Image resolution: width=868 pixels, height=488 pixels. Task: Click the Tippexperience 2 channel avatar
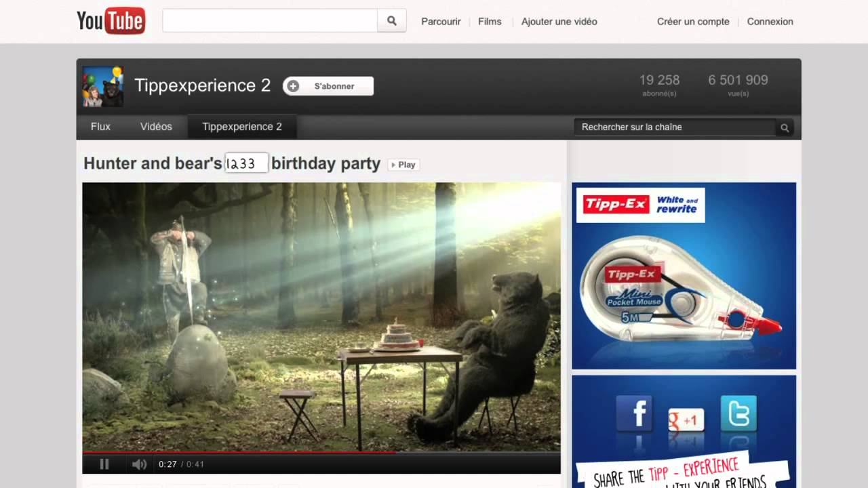coord(103,86)
